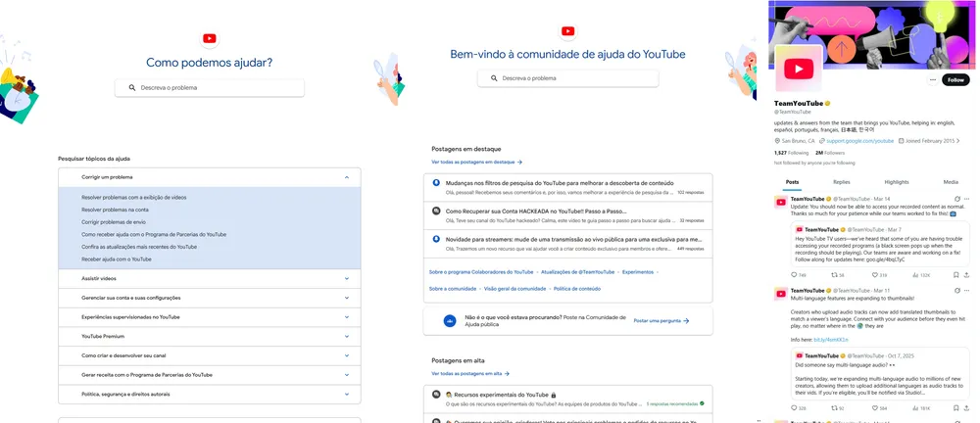Open 'Resolver problemas com a exibição de vídeos'

pyautogui.click(x=133, y=198)
